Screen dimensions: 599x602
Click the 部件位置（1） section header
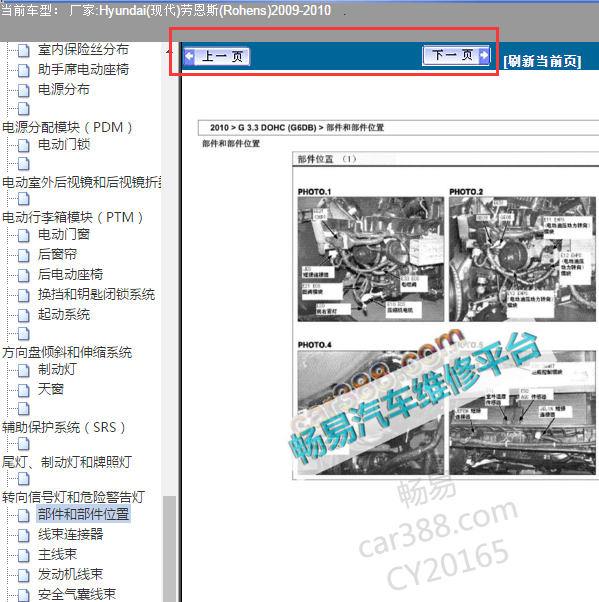(327, 159)
